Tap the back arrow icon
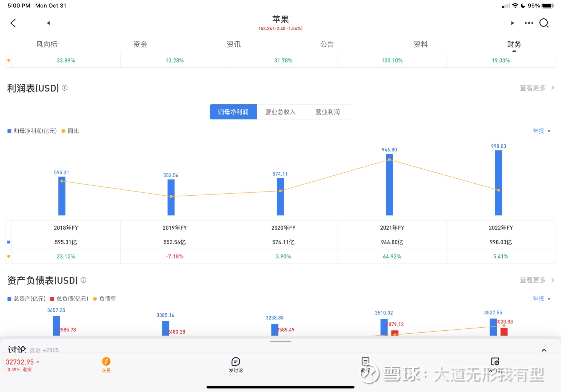Image resolution: width=561 pixels, height=392 pixels. click(13, 23)
